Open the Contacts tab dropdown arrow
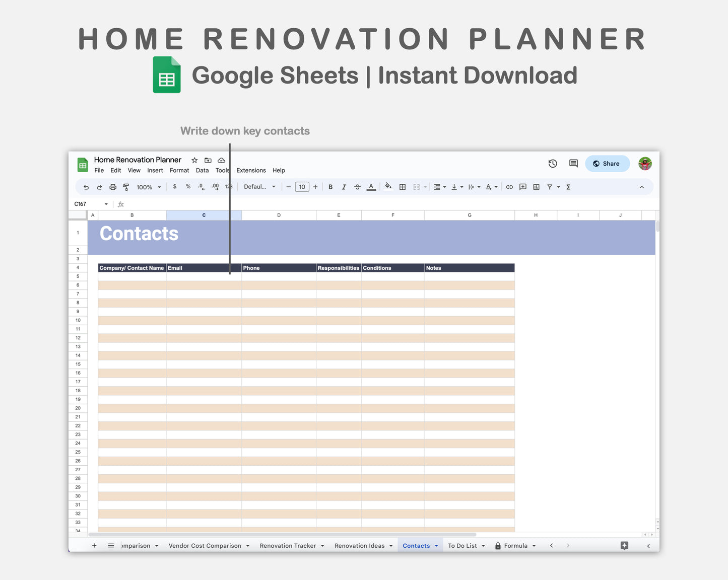Image resolution: width=728 pixels, height=580 pixels. coord(436,546)
